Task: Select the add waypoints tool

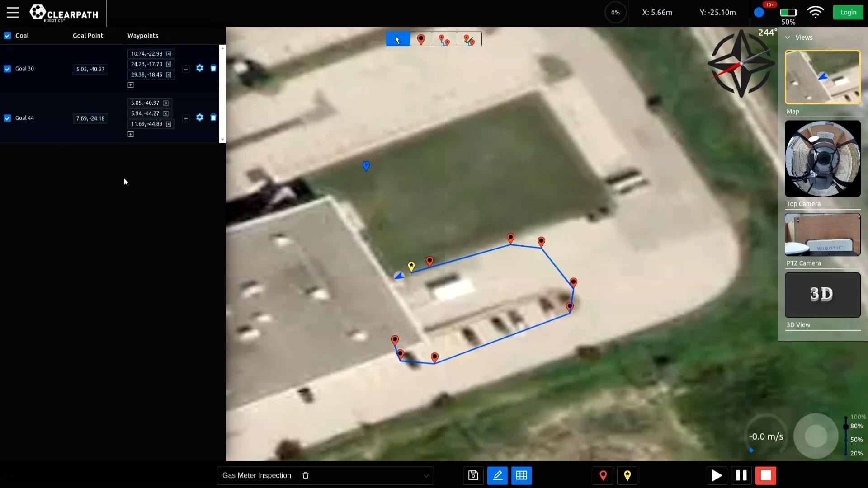Action: [x=443, y=39]
